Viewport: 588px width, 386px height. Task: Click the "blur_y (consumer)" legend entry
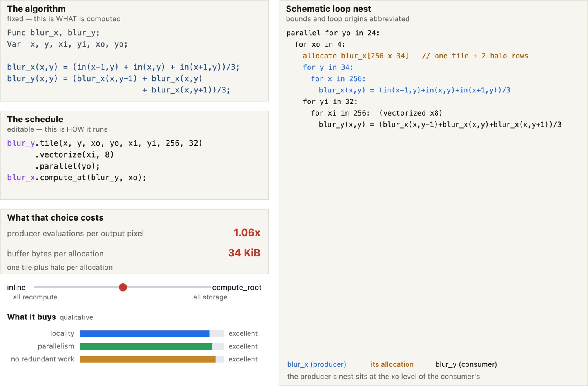[466, 364]
